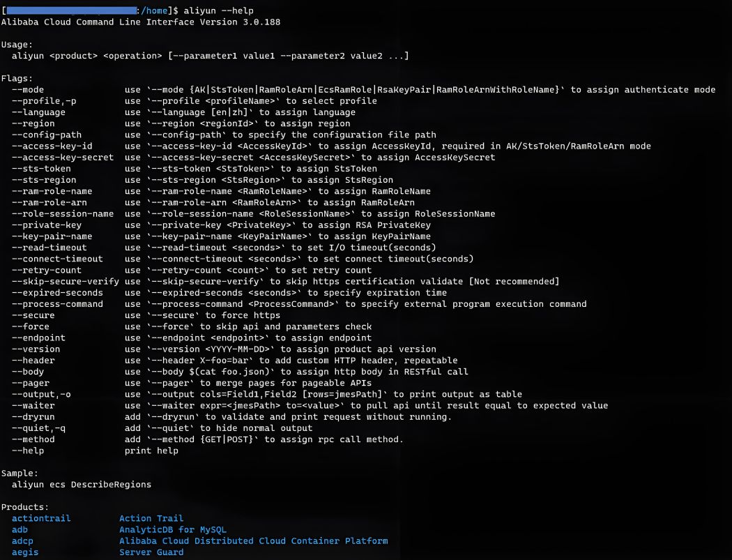Select the "<product>" placeholder in the usage line
Screen dimensions: 732x560
74,56
